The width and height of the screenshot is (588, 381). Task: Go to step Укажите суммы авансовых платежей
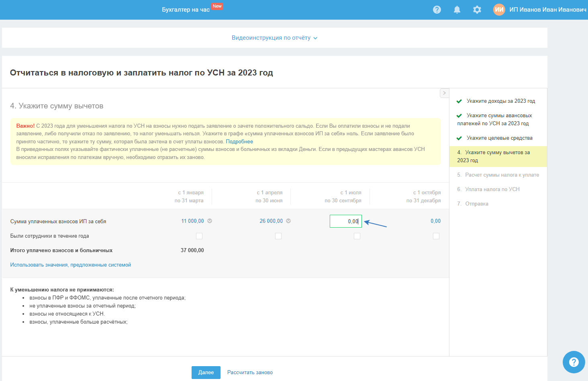click(x=494, y=120)
